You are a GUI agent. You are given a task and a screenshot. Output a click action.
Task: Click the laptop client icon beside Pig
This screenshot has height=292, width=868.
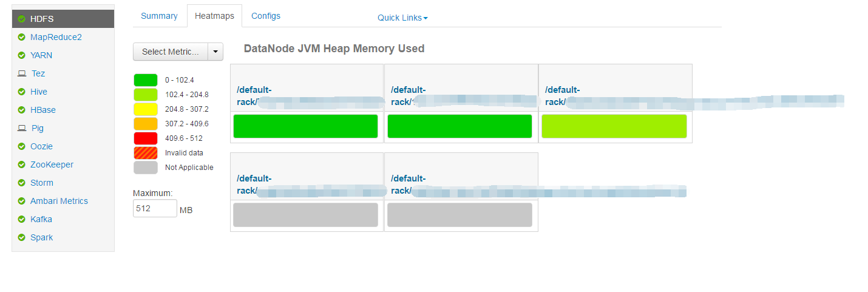coord(22,128)
